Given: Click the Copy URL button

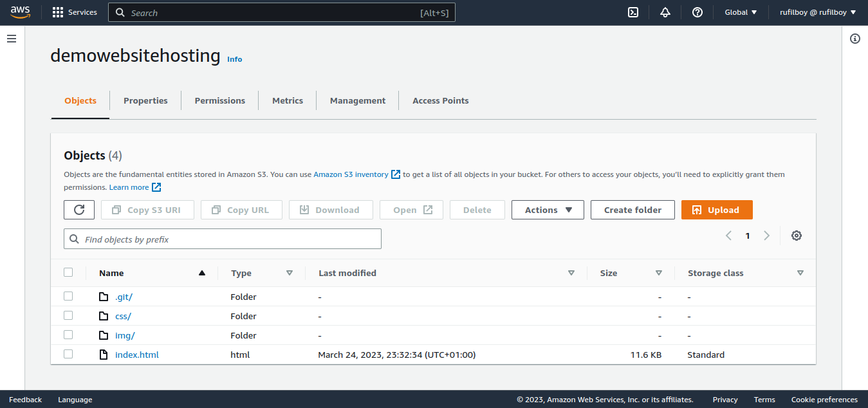Looking at the screenshot, I should tap(241, 210).
